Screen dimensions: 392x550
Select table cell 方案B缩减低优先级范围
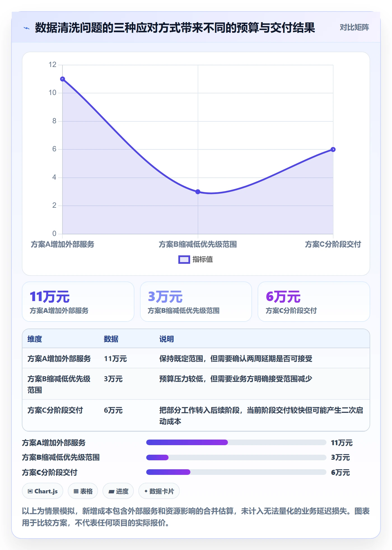pyautogui.click(x=59, y=384)
